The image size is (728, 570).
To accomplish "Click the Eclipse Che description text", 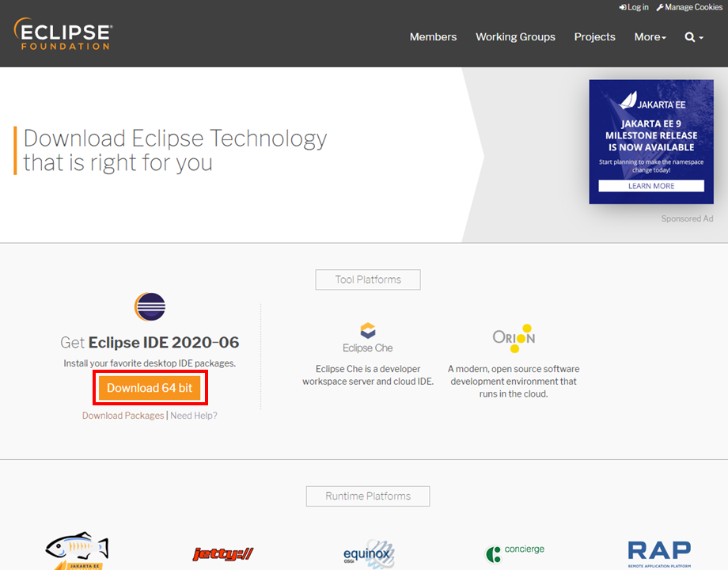I will click(x=368, y=375).
